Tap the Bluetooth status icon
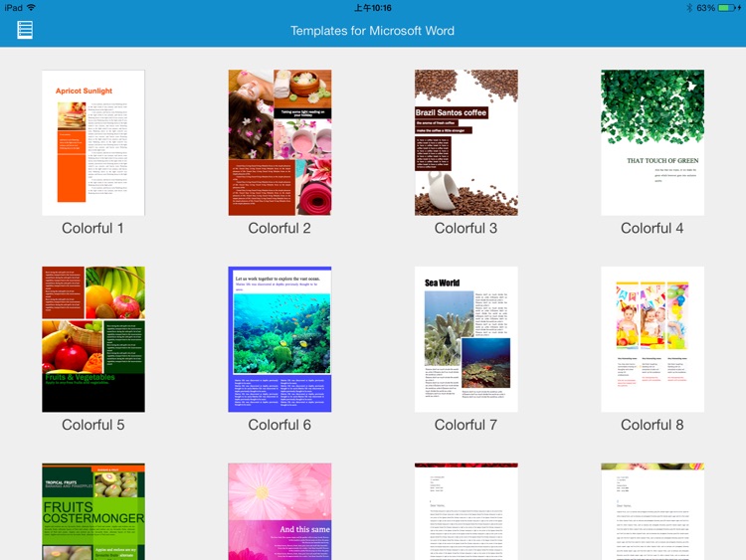Image resolution: width=746 pixels, height=560 pixels. pyautogui.click(x=689, y=8)
